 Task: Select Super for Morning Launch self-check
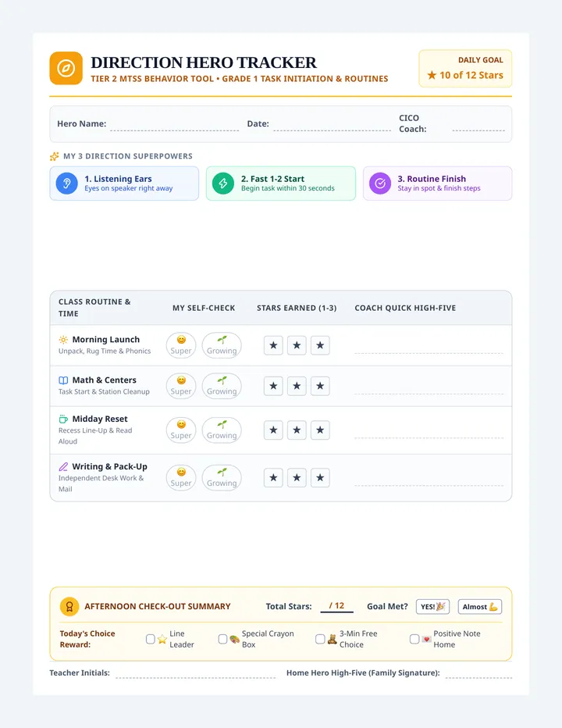181,345
